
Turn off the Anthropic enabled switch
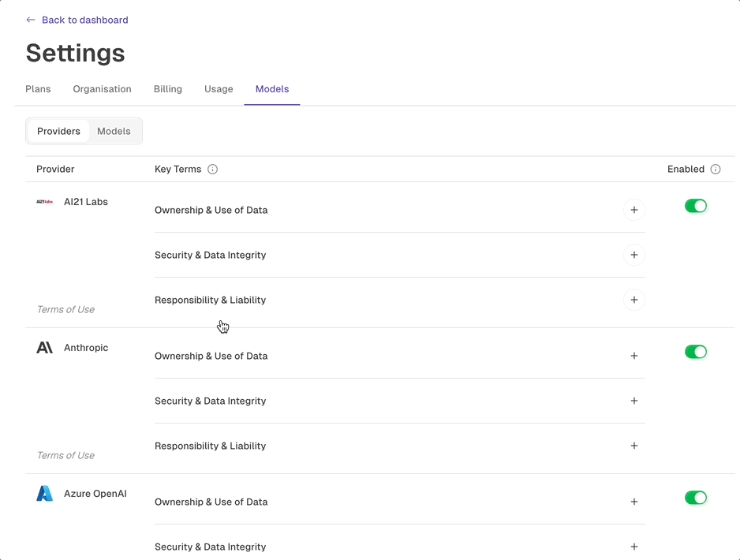[696, 352]
